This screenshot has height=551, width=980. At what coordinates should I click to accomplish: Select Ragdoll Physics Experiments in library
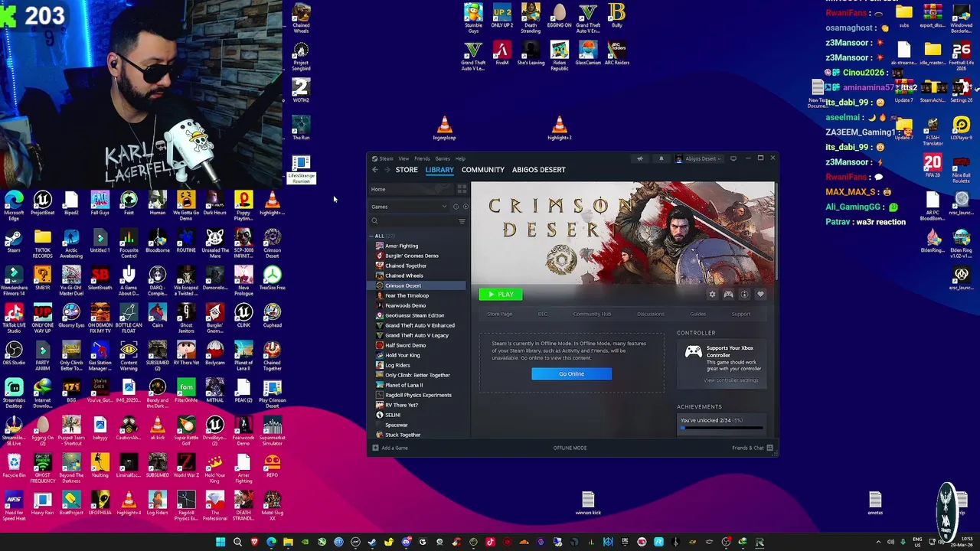[x=418, y=395]
